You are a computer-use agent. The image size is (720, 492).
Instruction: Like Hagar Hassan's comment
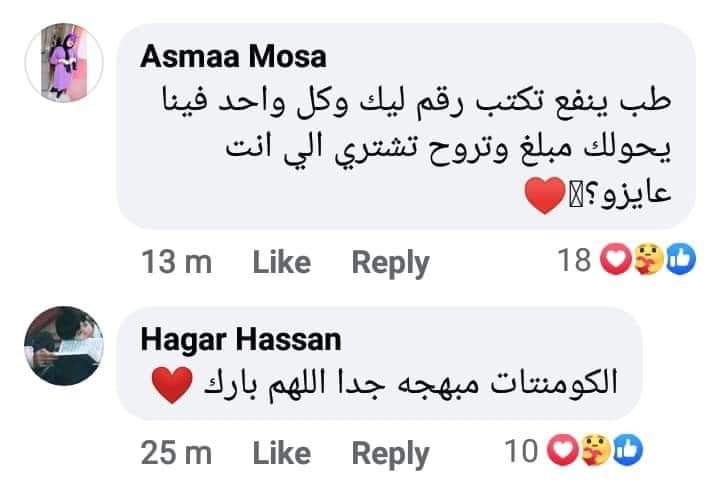point(282,453)
